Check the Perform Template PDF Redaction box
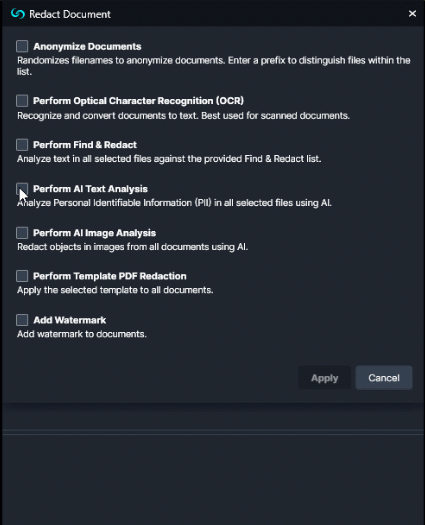The image size is (425, 525). coord(22,276)
